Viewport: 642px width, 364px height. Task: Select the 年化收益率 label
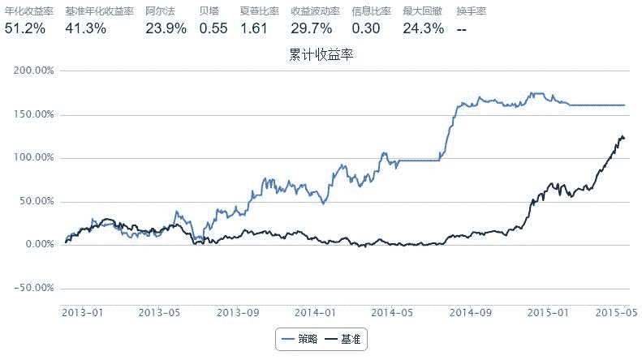29,12
